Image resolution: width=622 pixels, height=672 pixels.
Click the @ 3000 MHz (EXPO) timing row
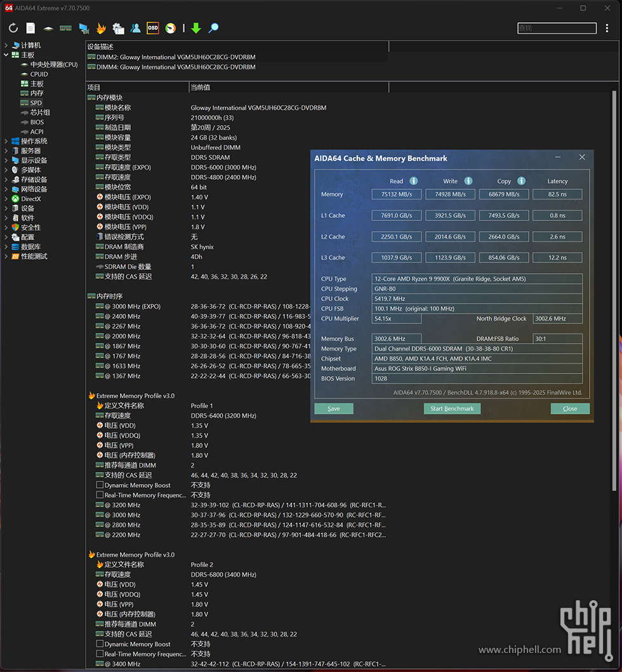[x=198, y=306]
